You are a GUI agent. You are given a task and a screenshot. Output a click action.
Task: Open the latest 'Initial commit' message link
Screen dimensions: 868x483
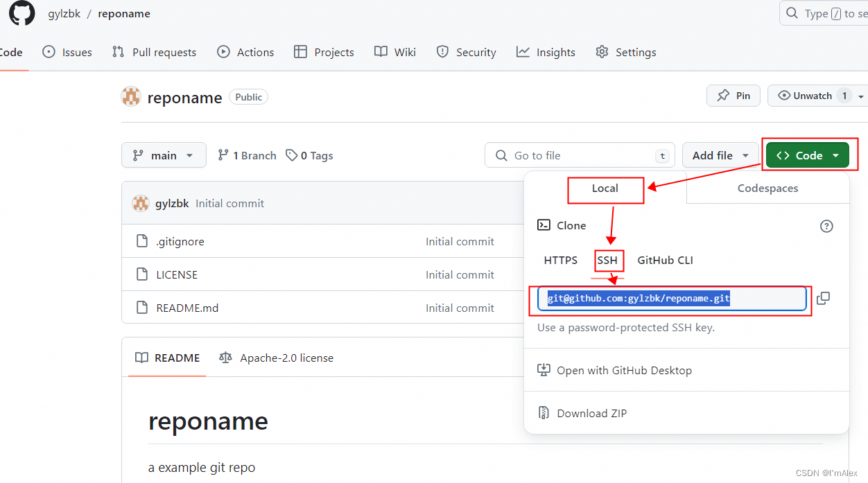click(x=230, y=203)
